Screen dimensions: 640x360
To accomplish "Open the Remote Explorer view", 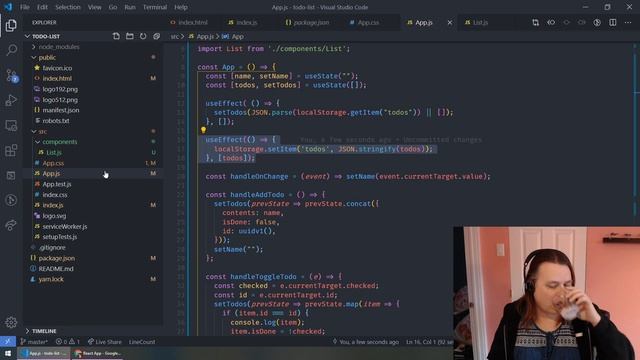I will 11,126.
